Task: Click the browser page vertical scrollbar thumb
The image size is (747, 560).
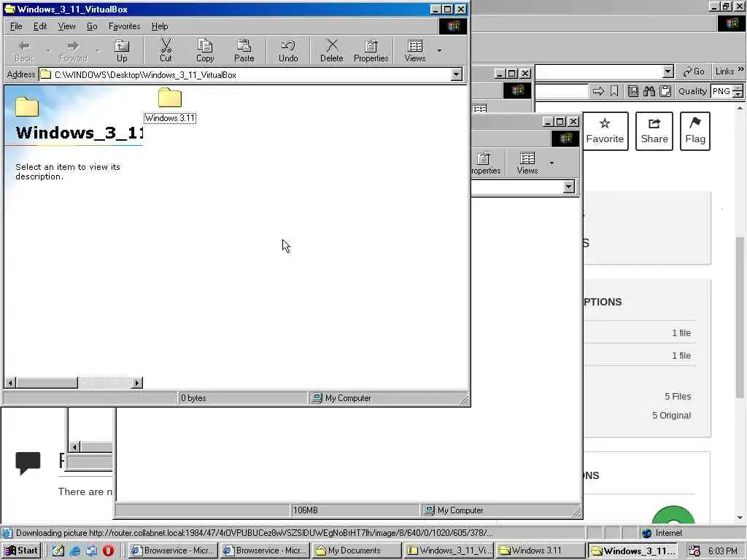Action: (x=740, y=316)
